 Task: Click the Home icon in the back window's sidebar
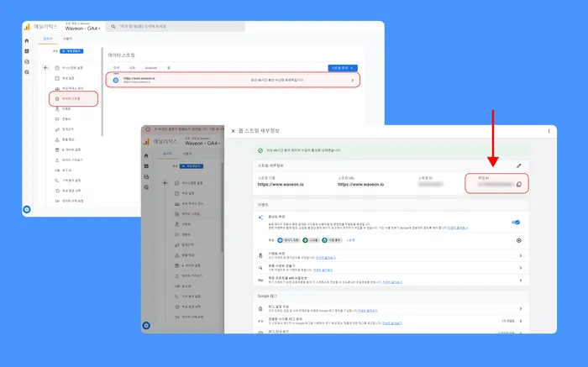27,40
